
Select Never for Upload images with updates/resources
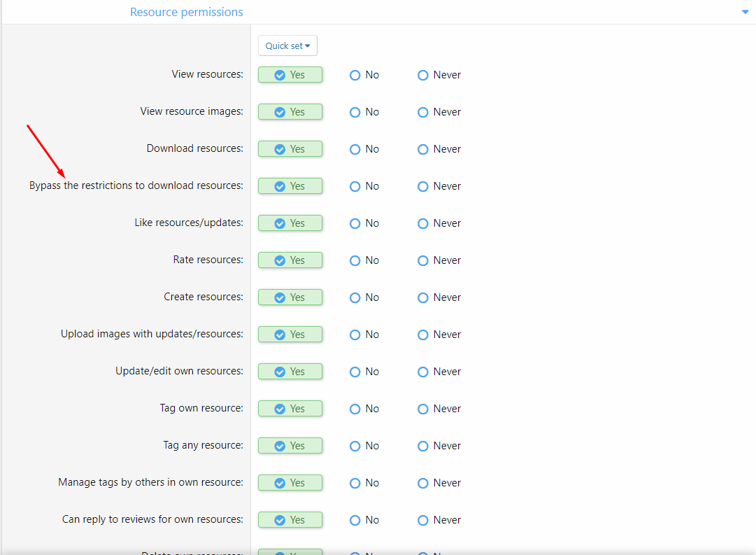pyautogui.click(x=422, y=334)
